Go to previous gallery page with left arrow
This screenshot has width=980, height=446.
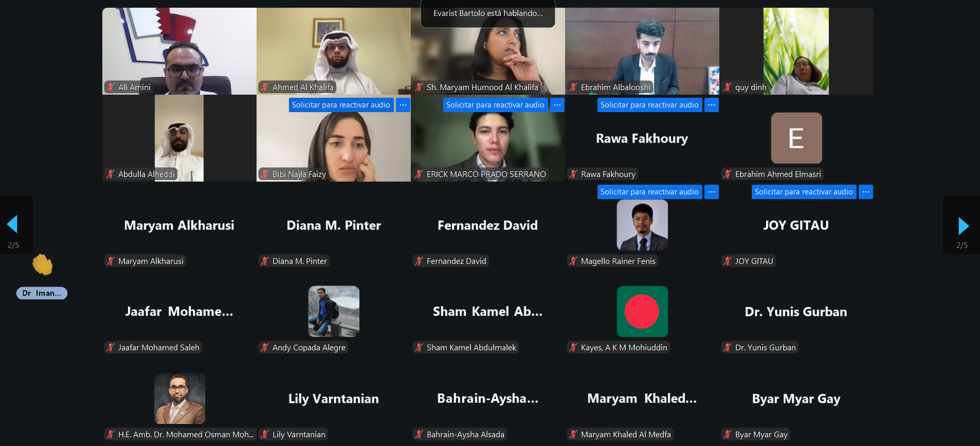point(12,225)
